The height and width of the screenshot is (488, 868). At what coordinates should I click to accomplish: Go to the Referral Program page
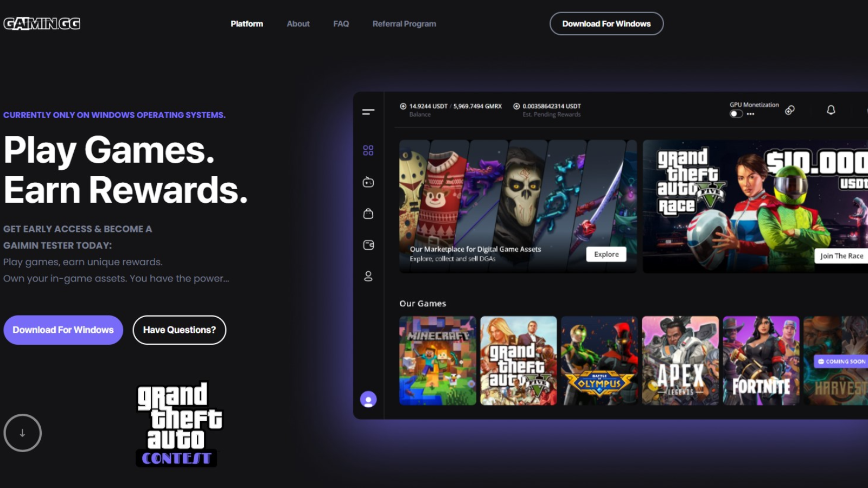pos(404,24)
